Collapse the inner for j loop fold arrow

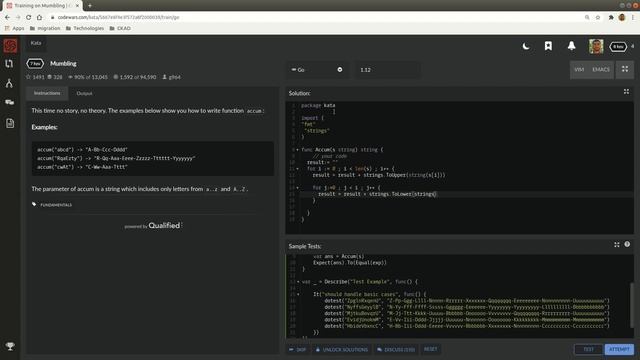click(297, 188)
